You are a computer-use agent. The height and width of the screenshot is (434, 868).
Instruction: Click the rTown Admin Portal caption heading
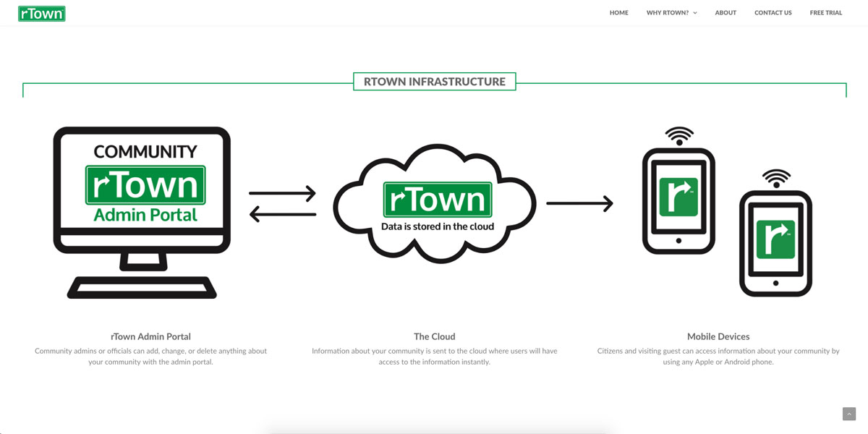150,336
